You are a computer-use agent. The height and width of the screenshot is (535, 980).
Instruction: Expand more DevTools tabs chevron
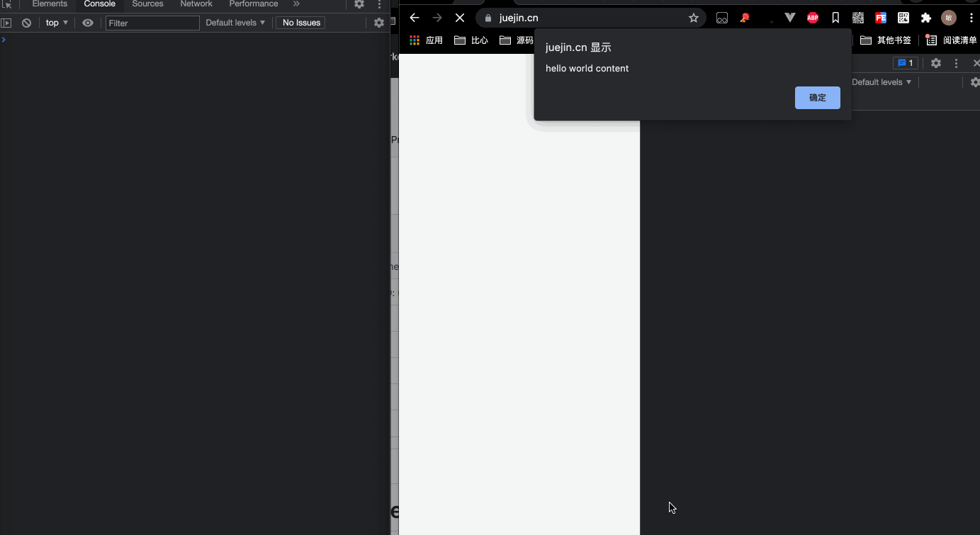(296, 4)
